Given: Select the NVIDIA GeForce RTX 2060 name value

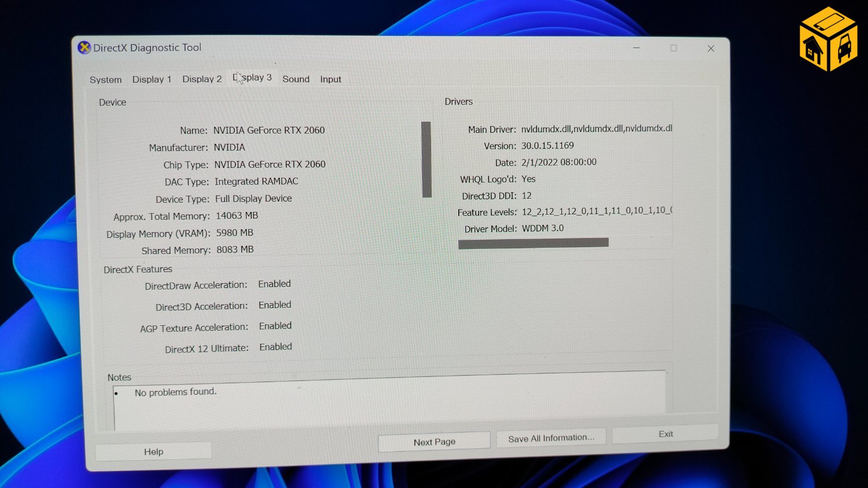Looking at the screenshot, I should click(269, 130).
